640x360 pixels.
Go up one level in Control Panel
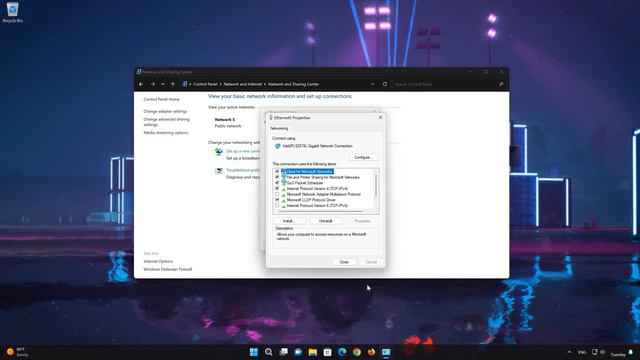tap(173, 84)
